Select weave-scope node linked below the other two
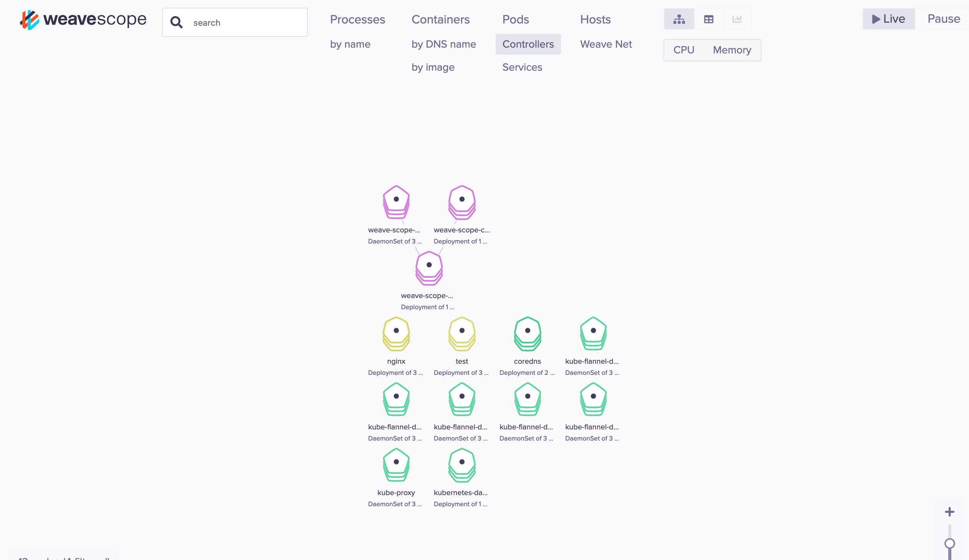969x560 pixels. click(x=429, y=268)
